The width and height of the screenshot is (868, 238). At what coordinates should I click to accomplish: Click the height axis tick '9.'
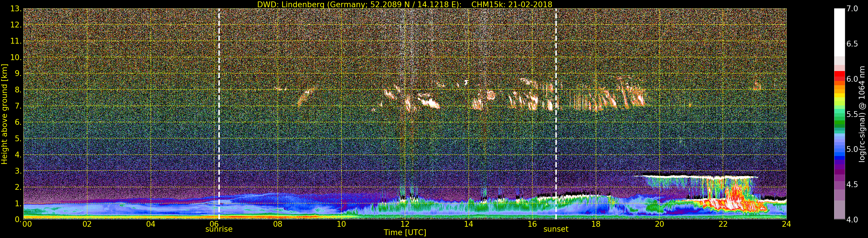[x=18, y=73]
